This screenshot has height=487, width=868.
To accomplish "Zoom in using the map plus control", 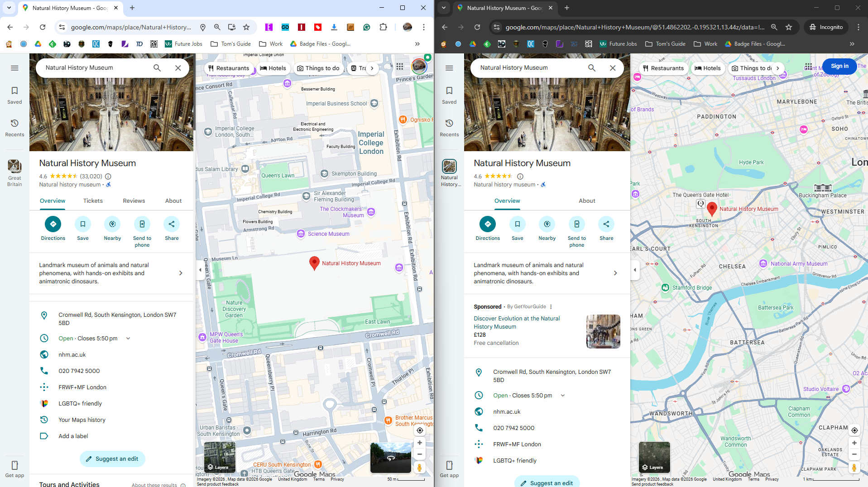I will click(419, 442).
